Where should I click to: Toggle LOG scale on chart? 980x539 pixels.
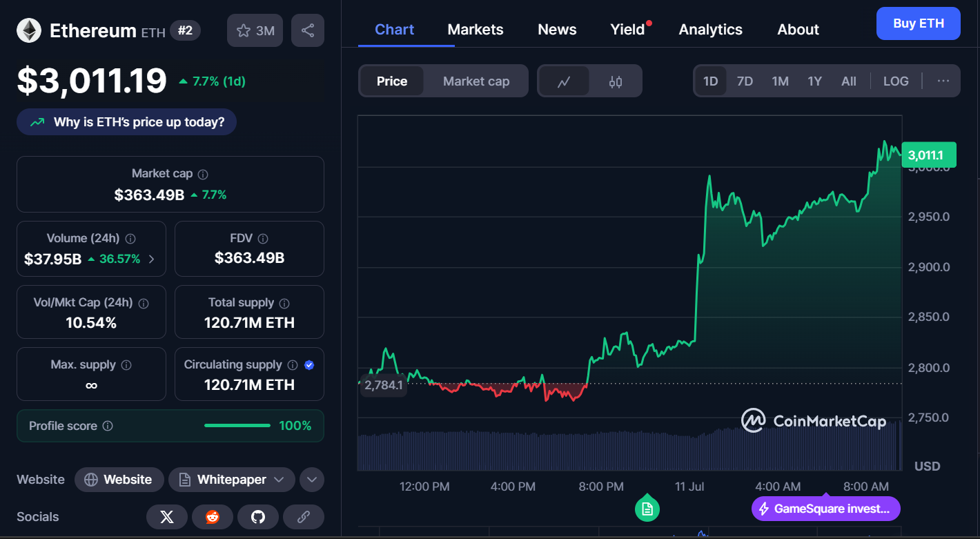[896, 81]
